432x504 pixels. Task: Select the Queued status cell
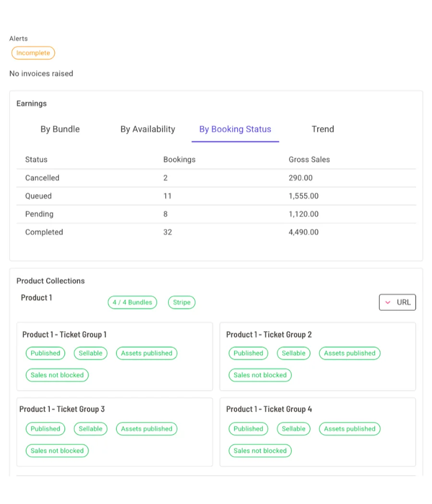[38, 196]
